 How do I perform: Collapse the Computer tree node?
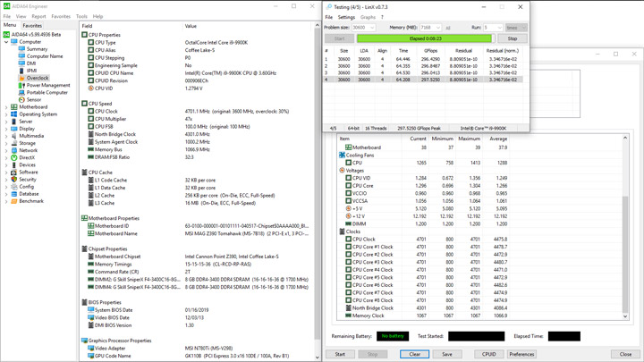(6, 42)
